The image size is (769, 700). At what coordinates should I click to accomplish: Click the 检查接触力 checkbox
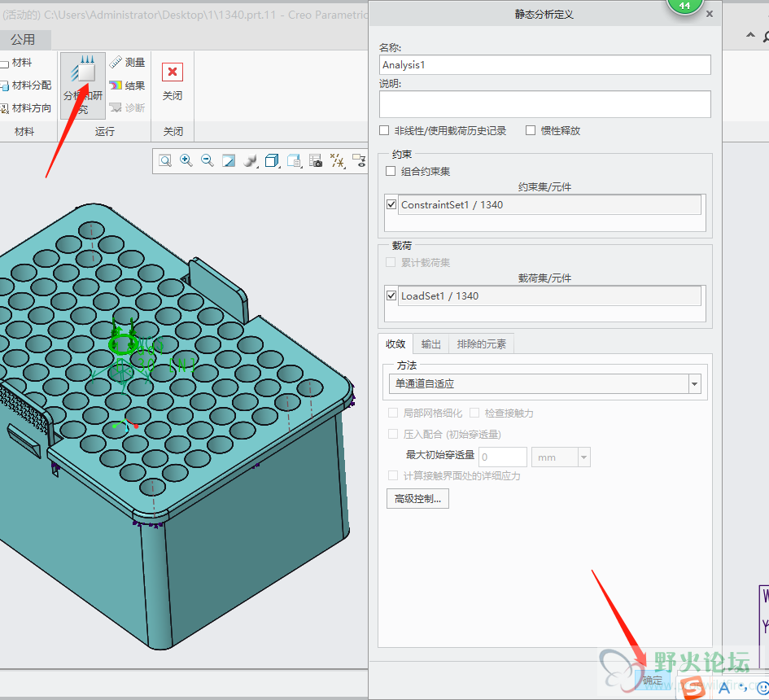pos(474,413)
